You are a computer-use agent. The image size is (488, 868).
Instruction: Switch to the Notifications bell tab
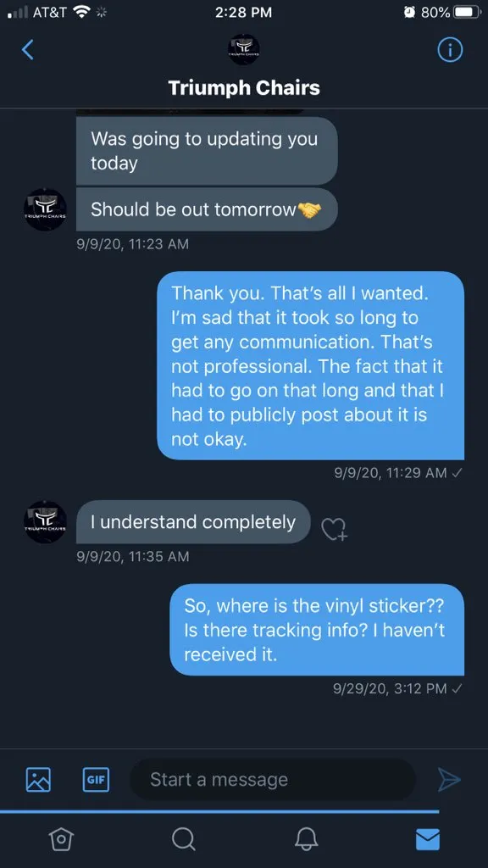(x=305, y=840)
